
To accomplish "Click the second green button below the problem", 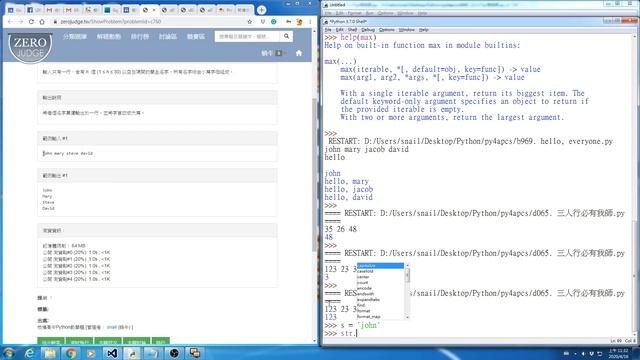I will coord(79,342).
